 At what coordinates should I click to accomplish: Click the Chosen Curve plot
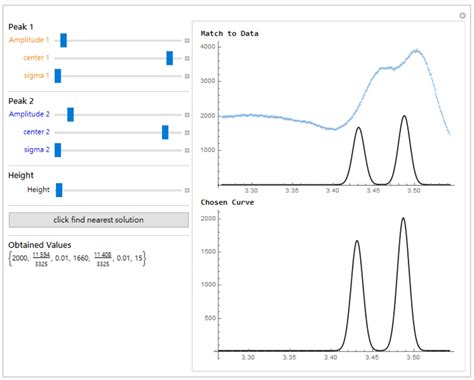tap(326, 285)
